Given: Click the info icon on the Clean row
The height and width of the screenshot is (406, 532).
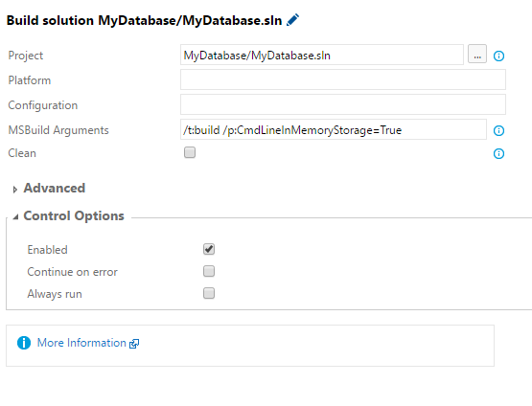Looking at the screenshot, I should (x=498, y=153).
